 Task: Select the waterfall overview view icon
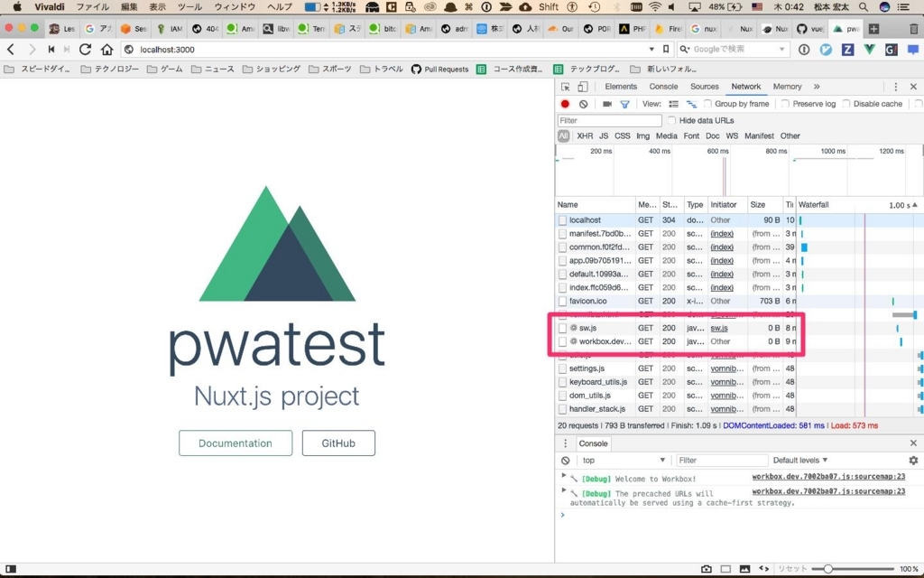coord(691,104)
